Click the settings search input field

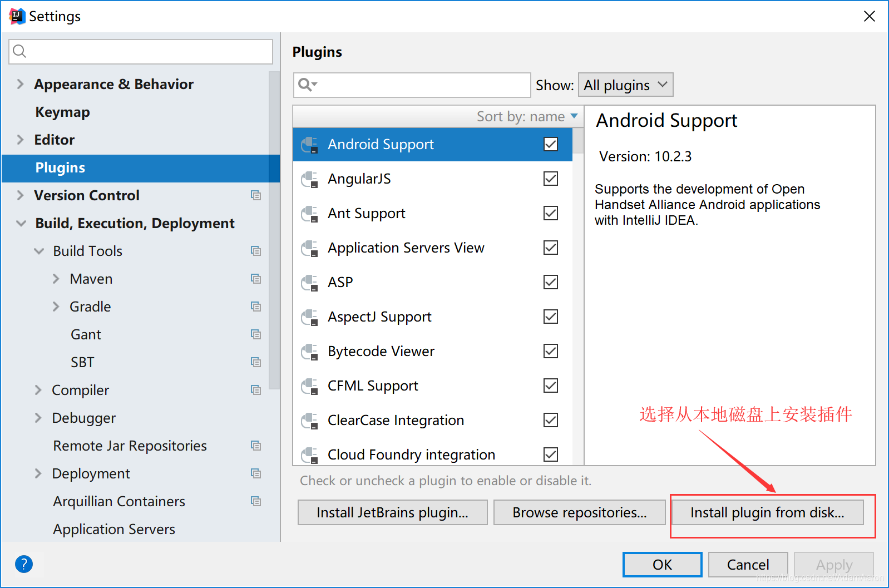(x=141, y=51)
